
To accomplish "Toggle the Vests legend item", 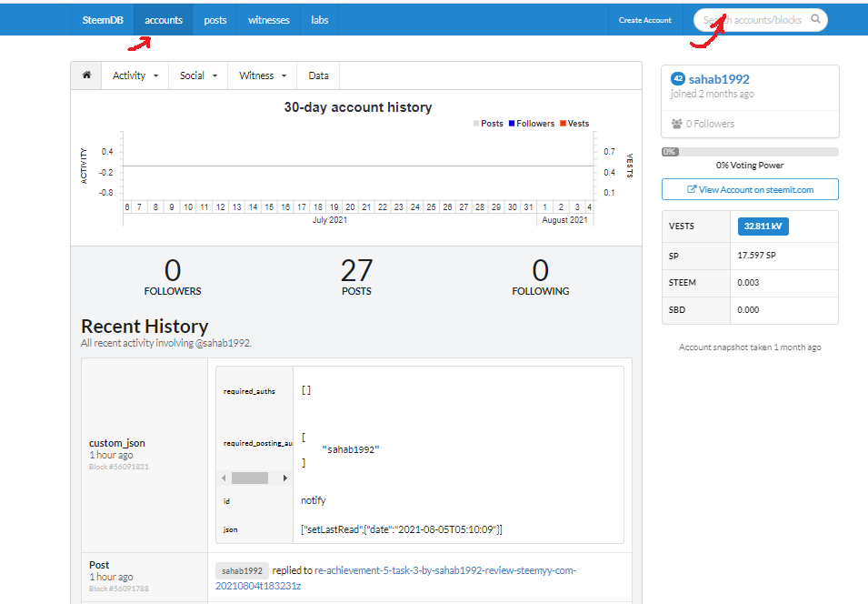I will (x=574, y=124).
